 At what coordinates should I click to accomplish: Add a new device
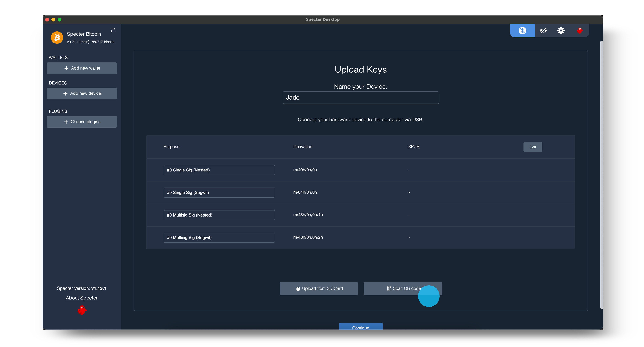[x=82, y=93]
